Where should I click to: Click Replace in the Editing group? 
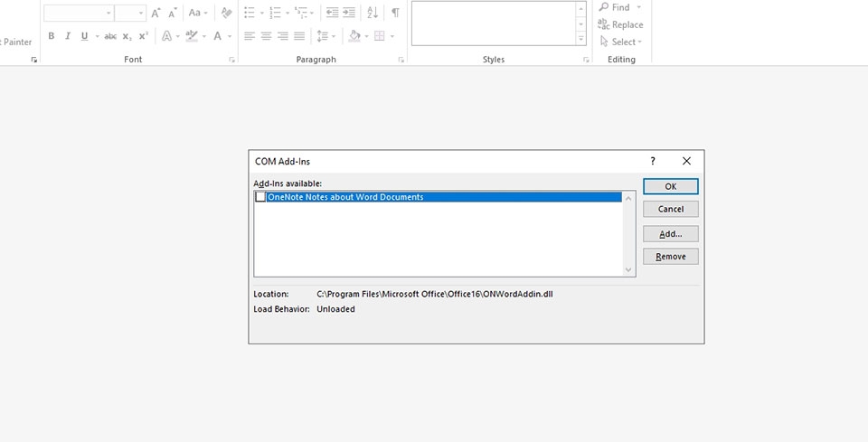620,25
